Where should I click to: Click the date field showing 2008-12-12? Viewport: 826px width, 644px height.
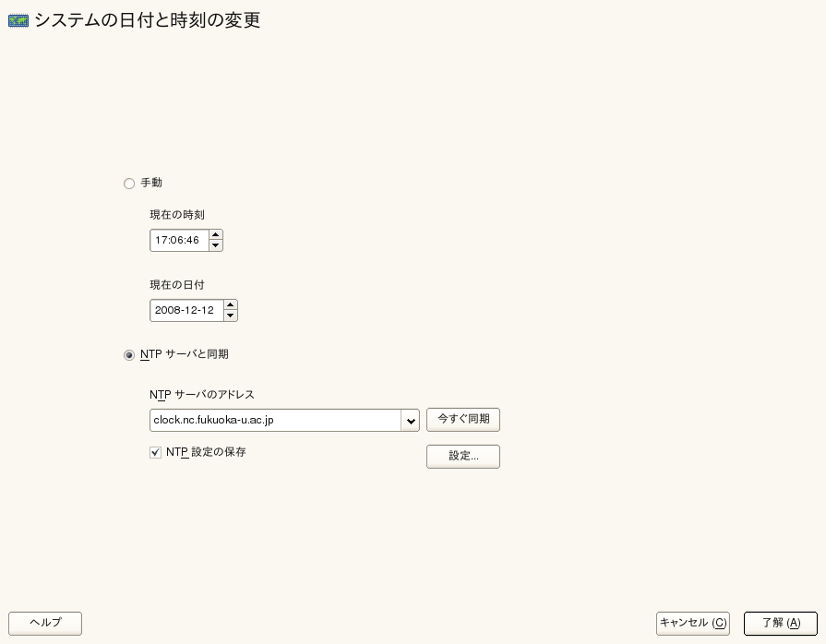[x=187, y=310]
